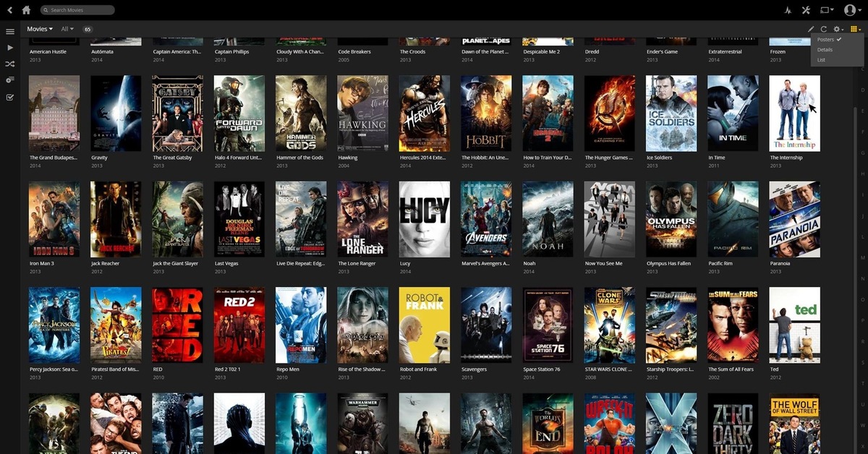Toggle the sidebar hamburger menu
Screen dimensions: 868x454
[10, 31]
